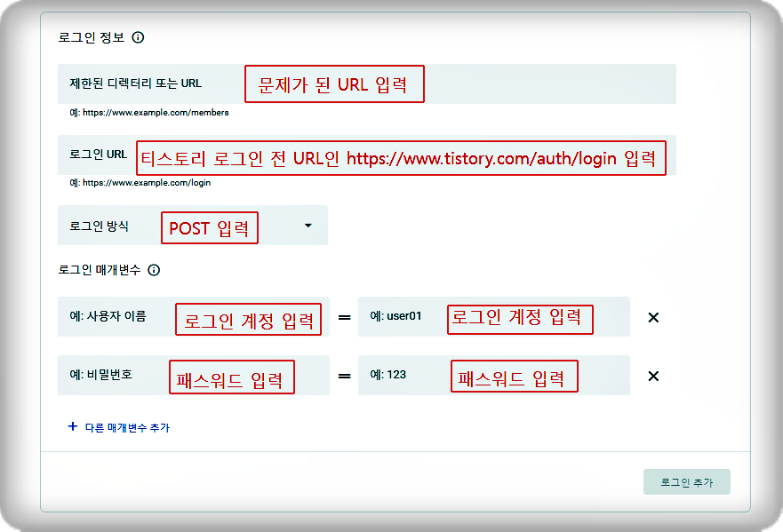Viewport: 783px width, 532px height.
Task: Open the 로그인 매개변수 info tooltip icon
Action: point(155,270)
